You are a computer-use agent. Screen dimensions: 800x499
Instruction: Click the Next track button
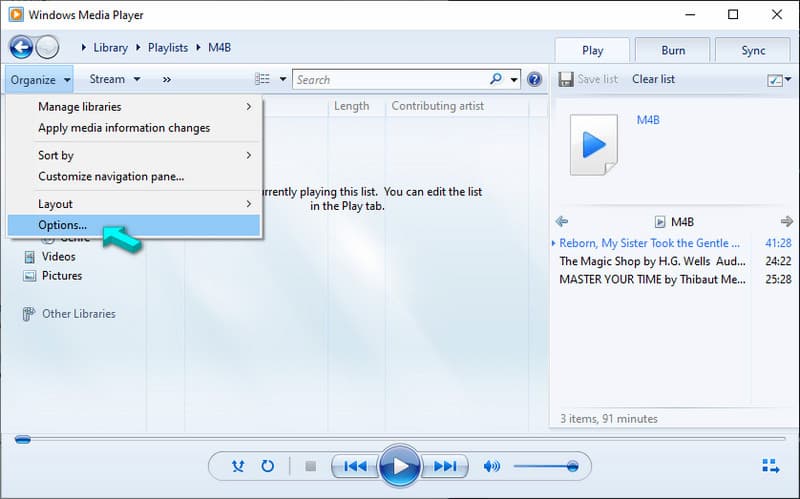pos(444,466)
